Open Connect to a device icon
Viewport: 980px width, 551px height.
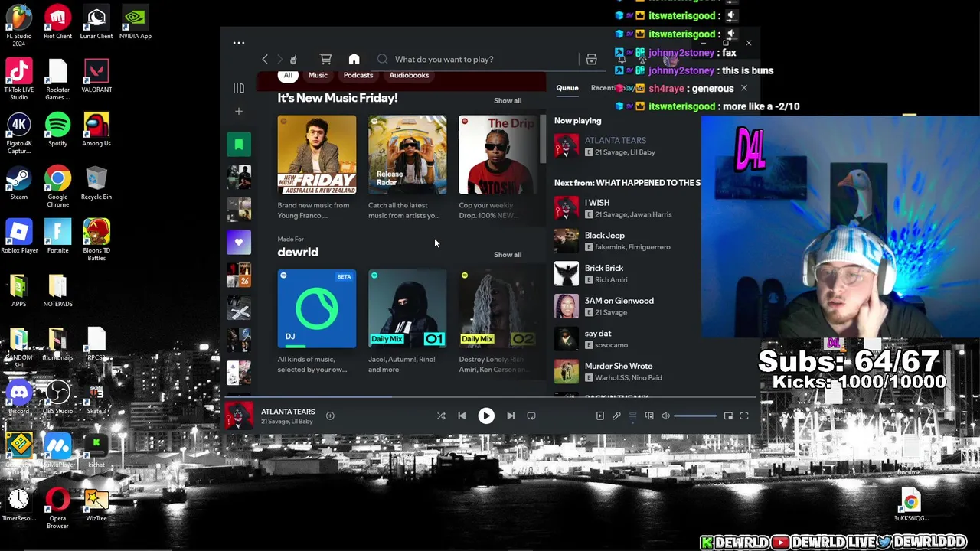649,416
